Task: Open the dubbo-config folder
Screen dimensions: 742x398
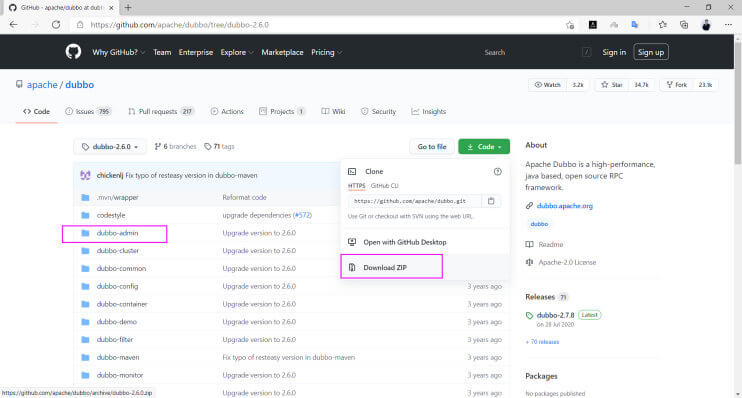Action: pyautogui.click(x=117, y=286)
